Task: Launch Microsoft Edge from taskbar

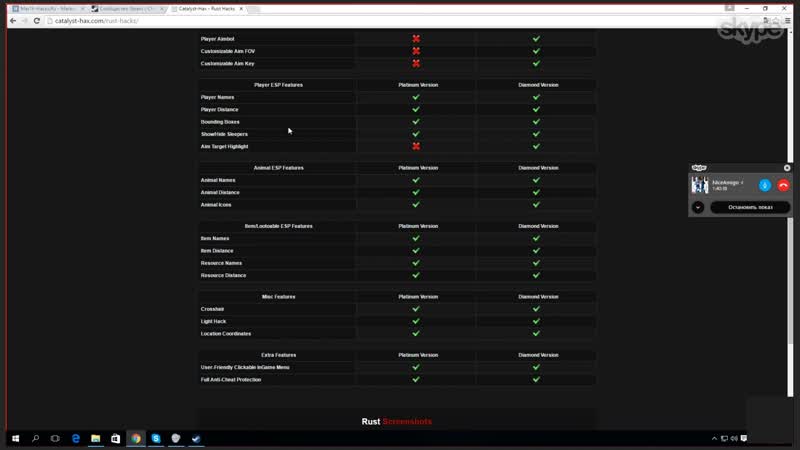Action: point(76,438)
